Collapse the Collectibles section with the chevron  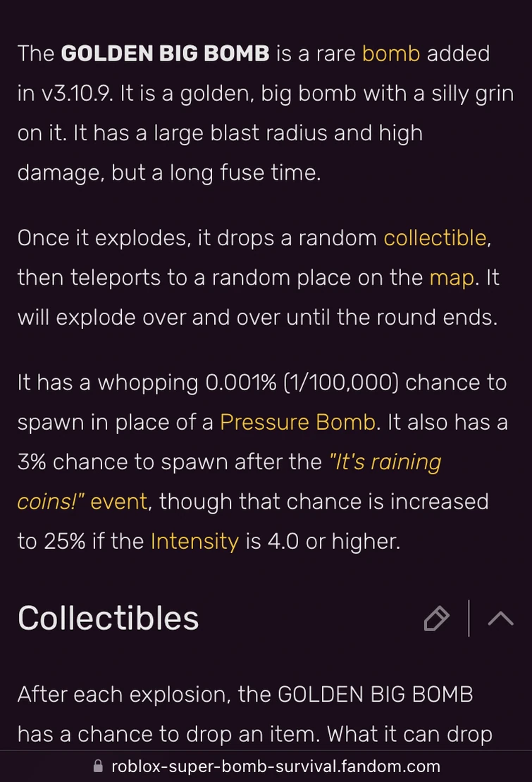pyautogui.click(x=500, y=618)
